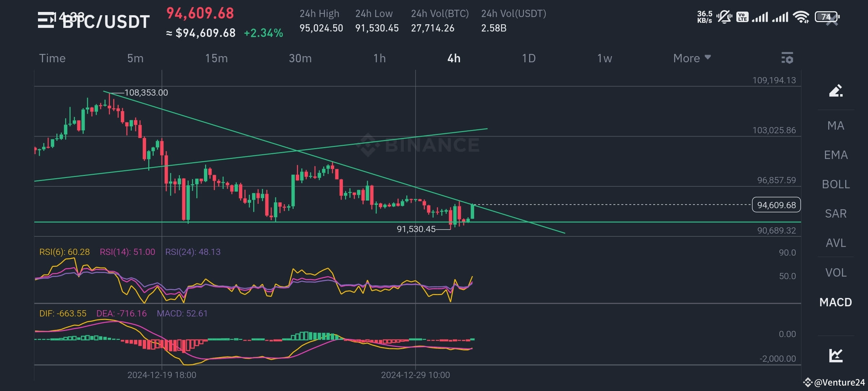Tap the DIF: -663.55 label

point(63,314)
